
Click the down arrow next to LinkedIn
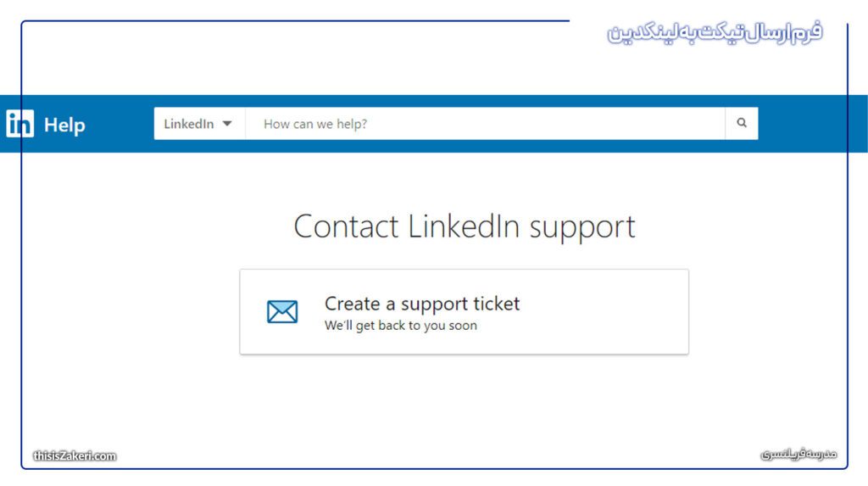(x=227, y=124)
